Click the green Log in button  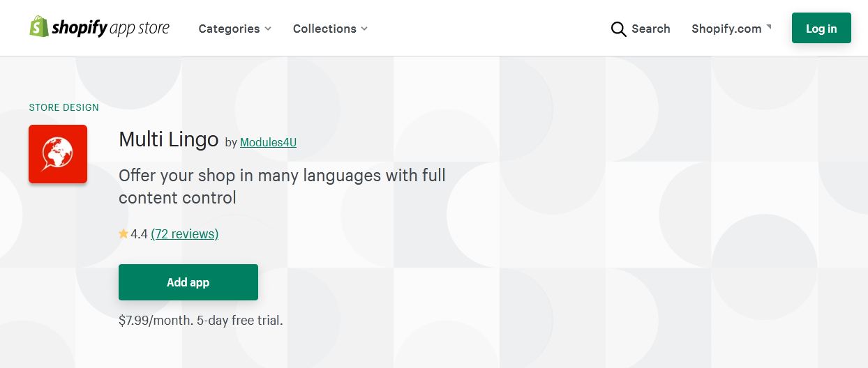point(821,28)
